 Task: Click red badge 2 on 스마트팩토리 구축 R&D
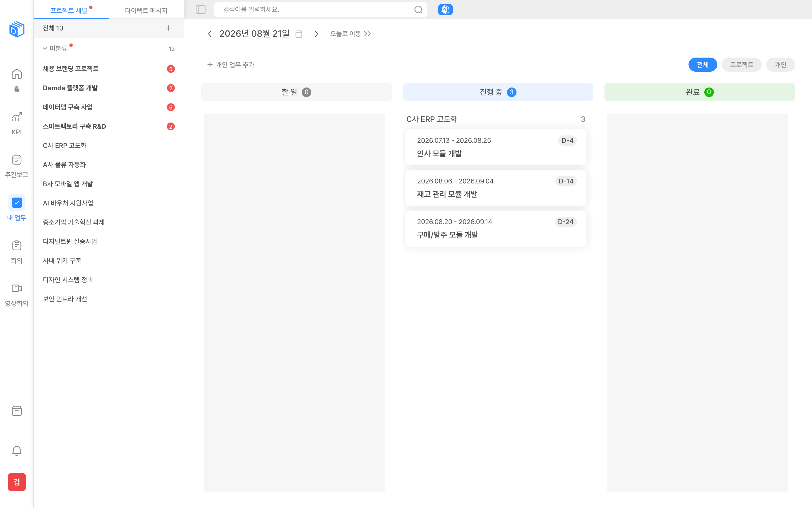click(x=171, y=126)
